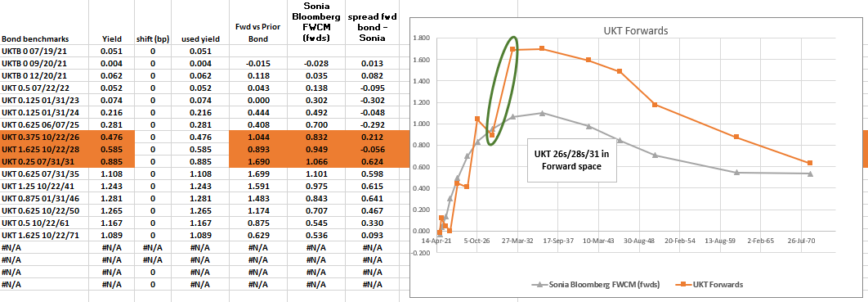Click the 'shift (bp)' header cell
The width and height of the screenshot is (868, 302).
tap(152, 39)
